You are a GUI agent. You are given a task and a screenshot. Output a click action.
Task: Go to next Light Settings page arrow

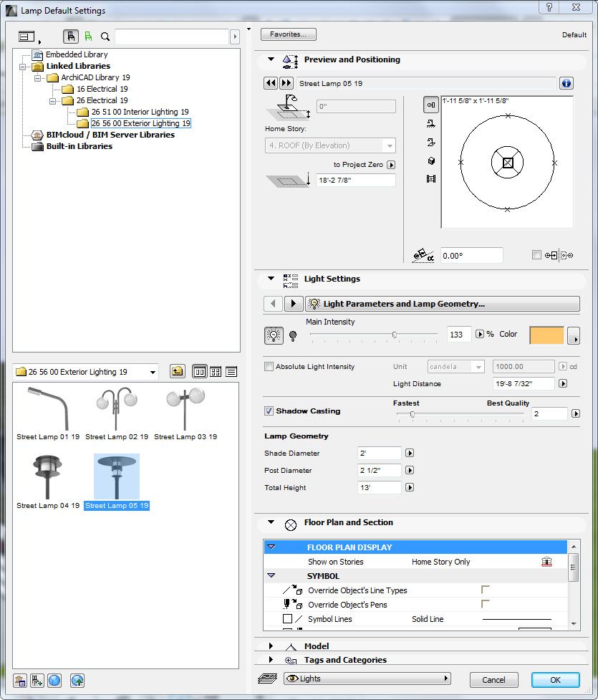click(293, 304)
